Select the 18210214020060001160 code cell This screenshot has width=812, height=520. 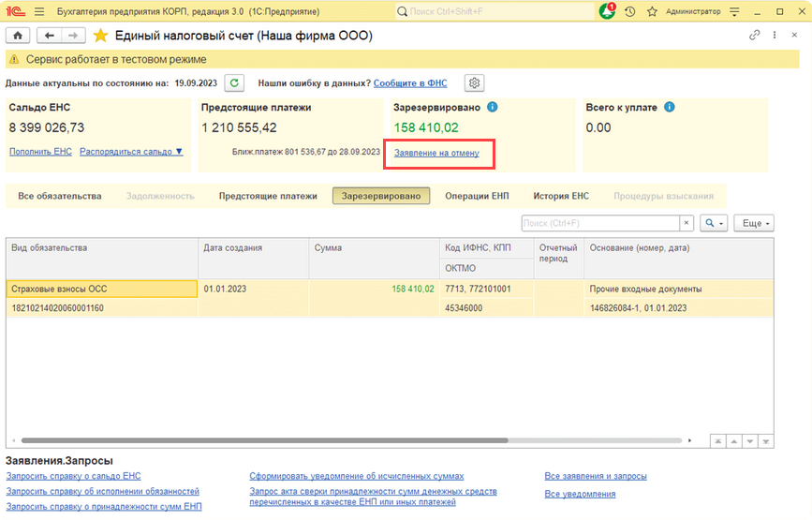[102, 307]
